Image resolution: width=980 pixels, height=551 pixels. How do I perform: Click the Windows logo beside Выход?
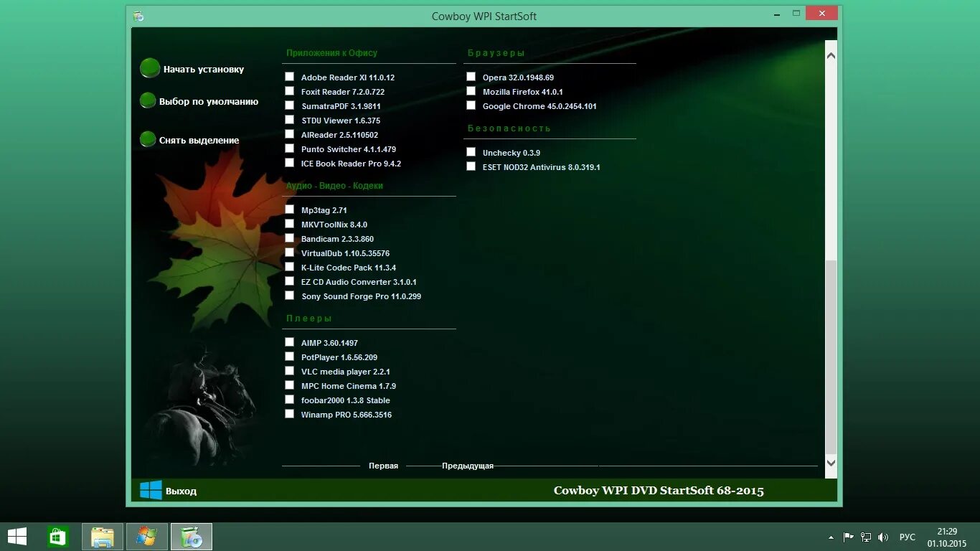(x=151, y=490)
